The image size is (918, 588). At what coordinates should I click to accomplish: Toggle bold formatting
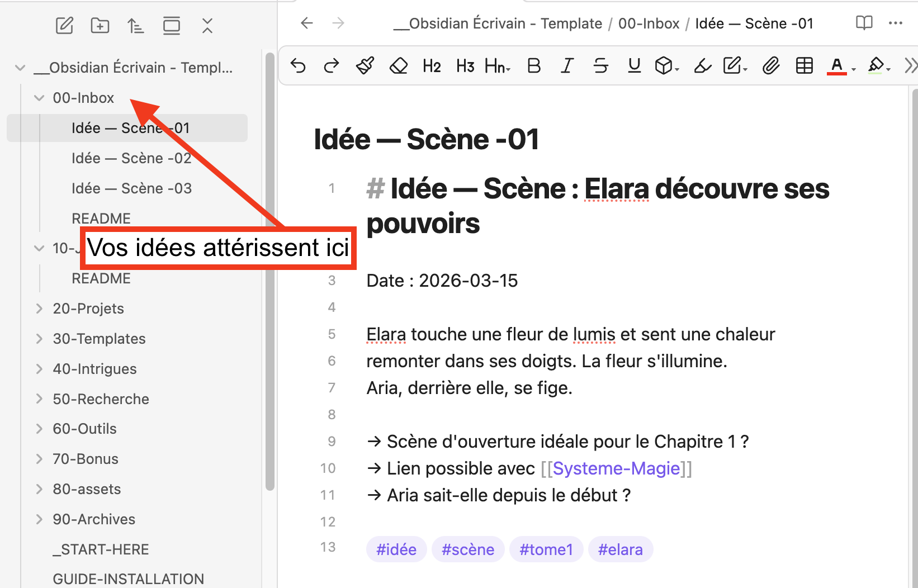pos(534,66)
